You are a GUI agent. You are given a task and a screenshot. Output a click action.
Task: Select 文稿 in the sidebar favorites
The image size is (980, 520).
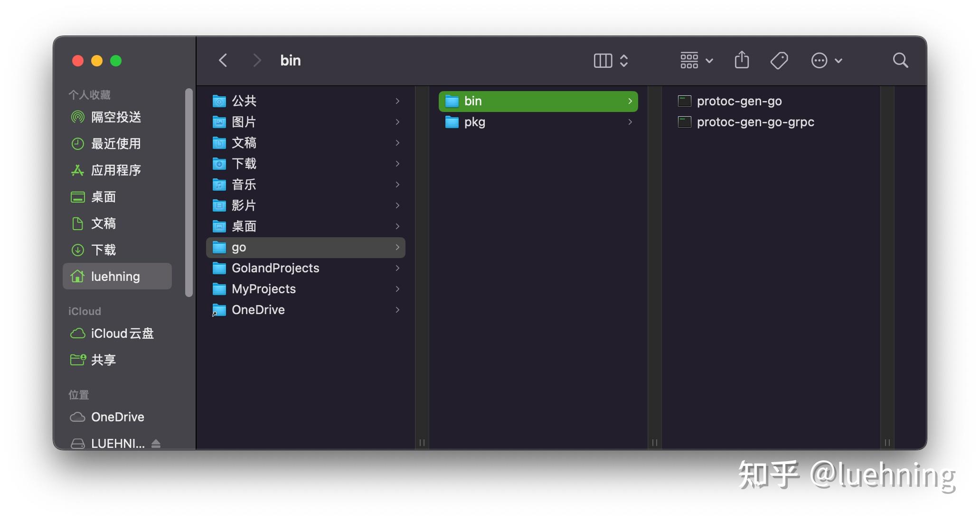coord(117,223)
